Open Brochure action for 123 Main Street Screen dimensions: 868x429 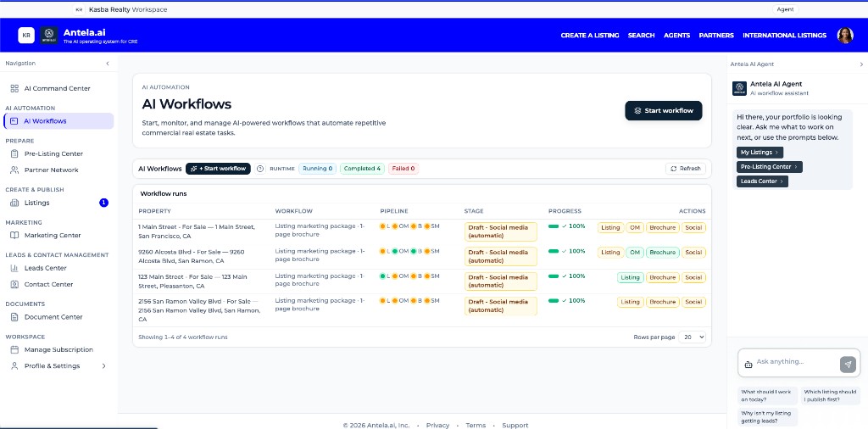point(663,277)
